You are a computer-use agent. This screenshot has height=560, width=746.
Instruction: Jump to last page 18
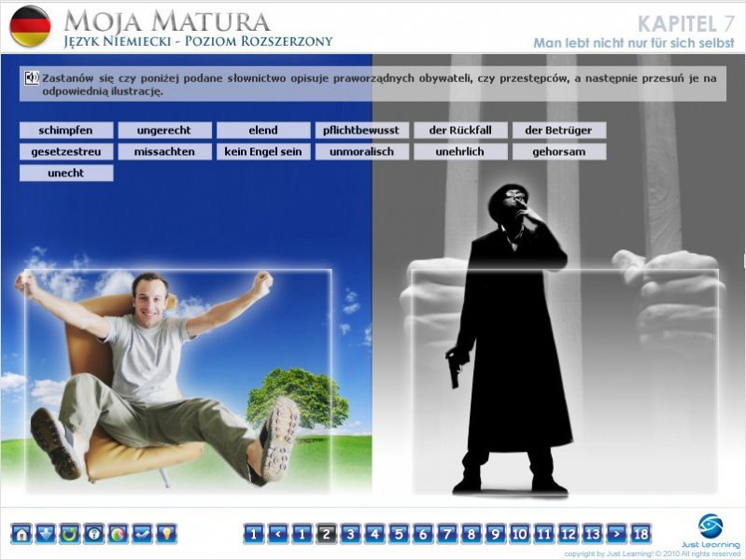tap(640, 534)
